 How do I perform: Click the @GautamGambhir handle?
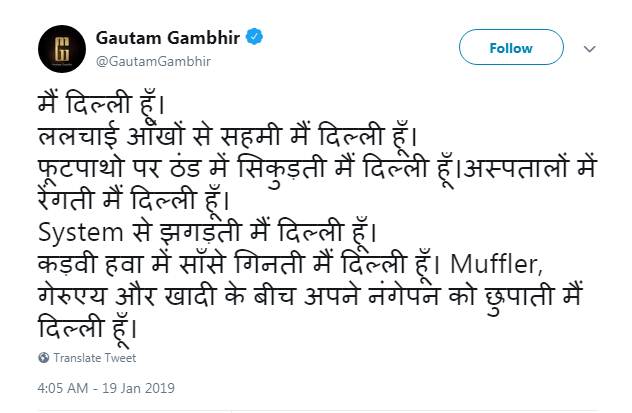click(x=152, y=61)
